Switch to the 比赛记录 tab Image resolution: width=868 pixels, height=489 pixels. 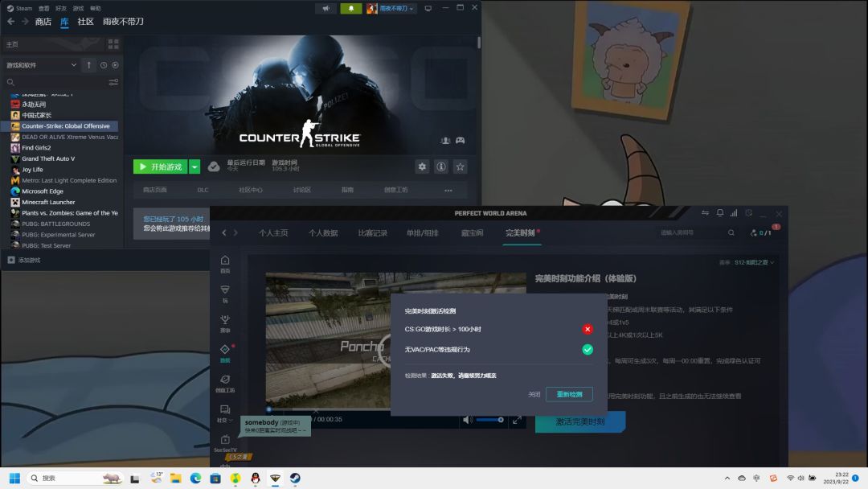point(373,233)
